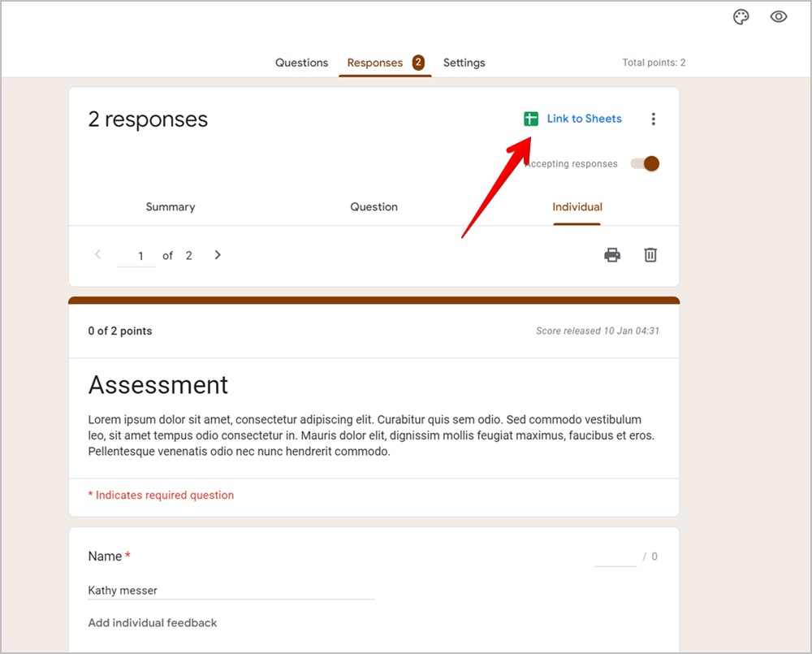Print the current individual response
The image size is (812, 654).
point(612,255)
